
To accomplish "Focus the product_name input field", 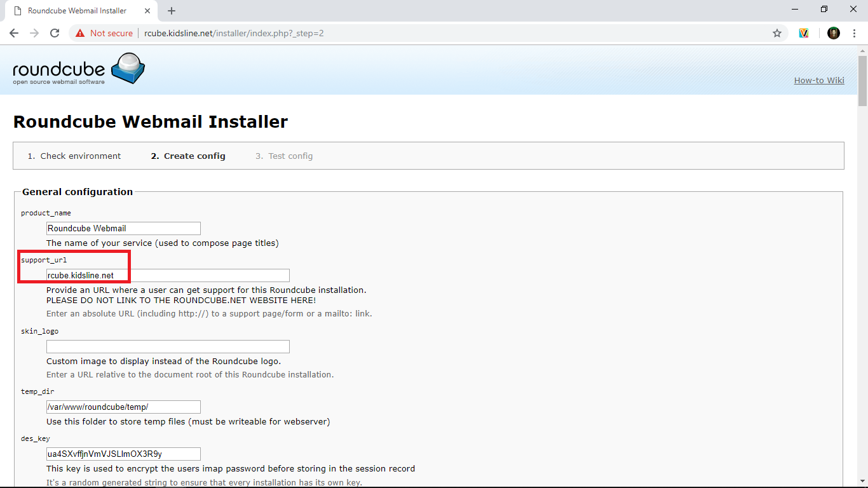I will (x=123, y=228).
